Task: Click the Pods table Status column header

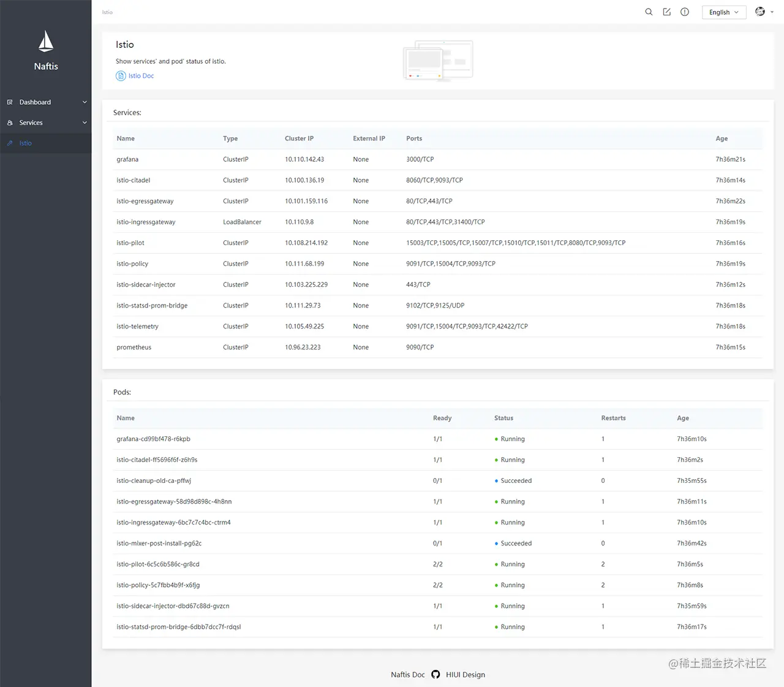Action: click(503, 418)
